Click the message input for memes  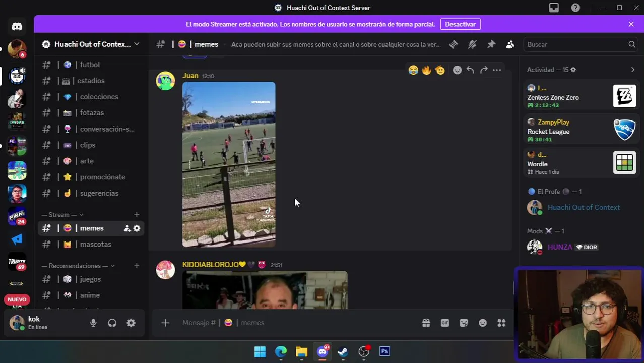297,323
